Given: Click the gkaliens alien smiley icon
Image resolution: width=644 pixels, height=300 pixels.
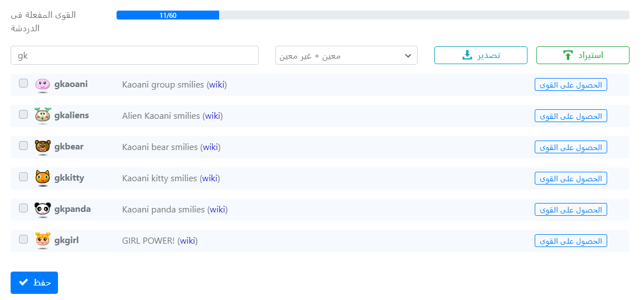Looking at the screenshot, I should [x=42, y=115].
